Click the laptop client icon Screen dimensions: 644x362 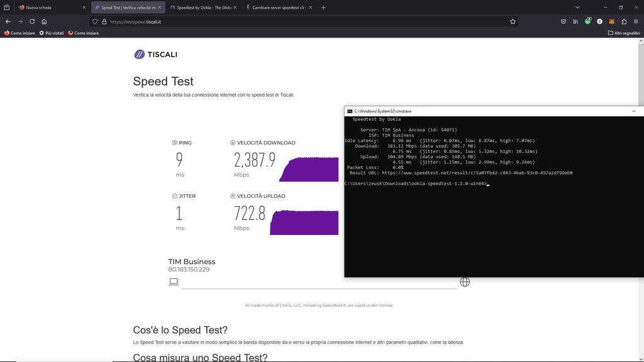click(174, 282)
